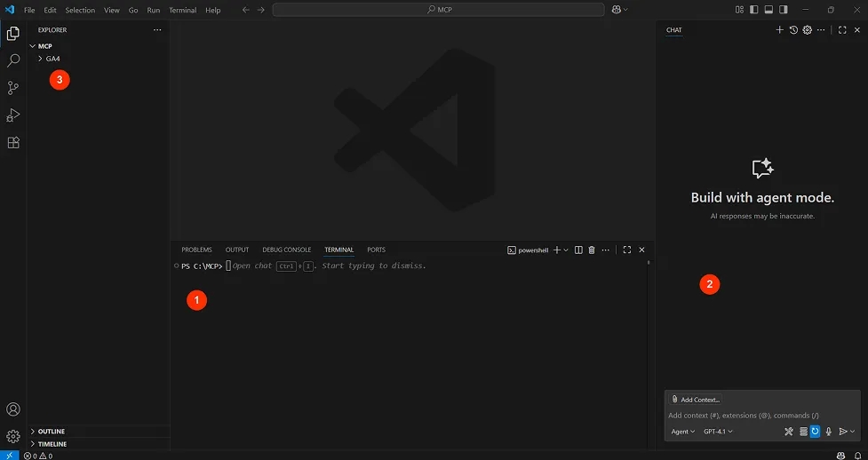This screenshot has width=868, height=460.
Task: Open the Extensions view
Action: click(13, 142)
